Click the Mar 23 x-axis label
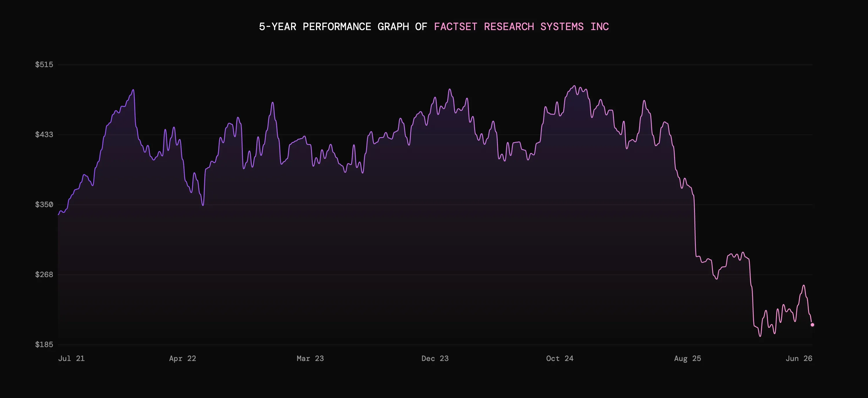 (x=310, y=359)
